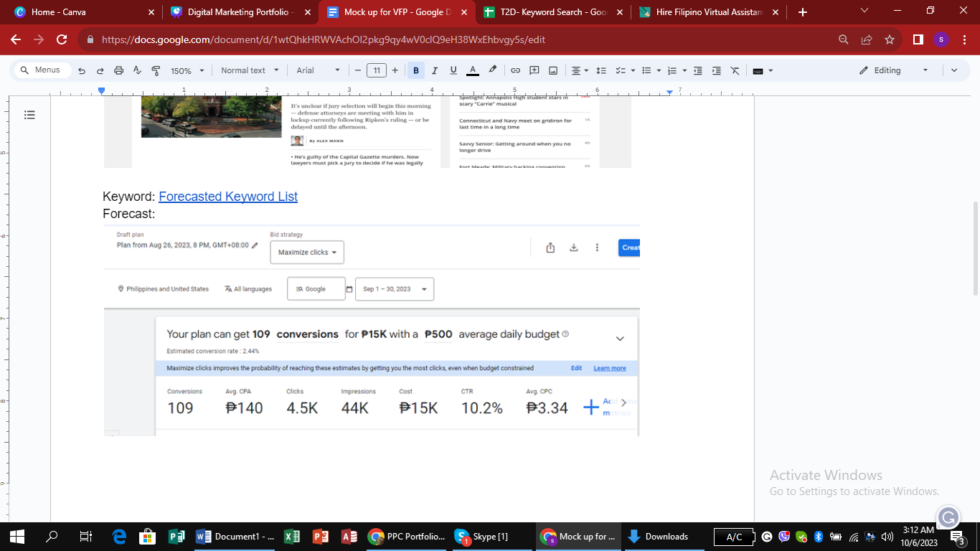Share this page from the address bar
This screenshot has width=980, height=551.
867,40
